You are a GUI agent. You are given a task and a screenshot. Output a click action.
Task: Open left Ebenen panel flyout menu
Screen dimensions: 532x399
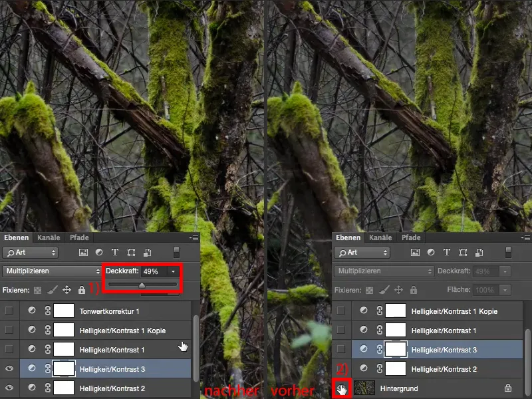[x=194, y=238]
